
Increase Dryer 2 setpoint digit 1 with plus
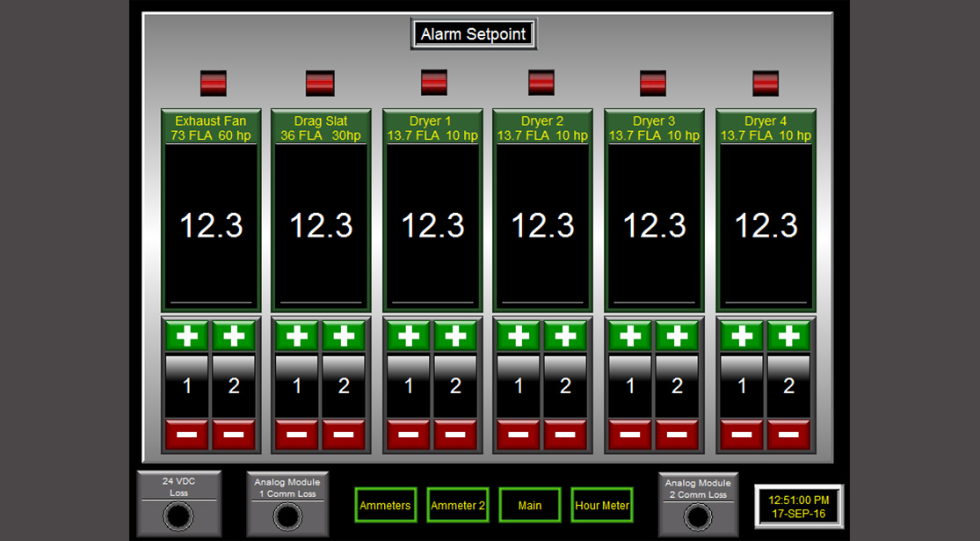tap(519, 336)
